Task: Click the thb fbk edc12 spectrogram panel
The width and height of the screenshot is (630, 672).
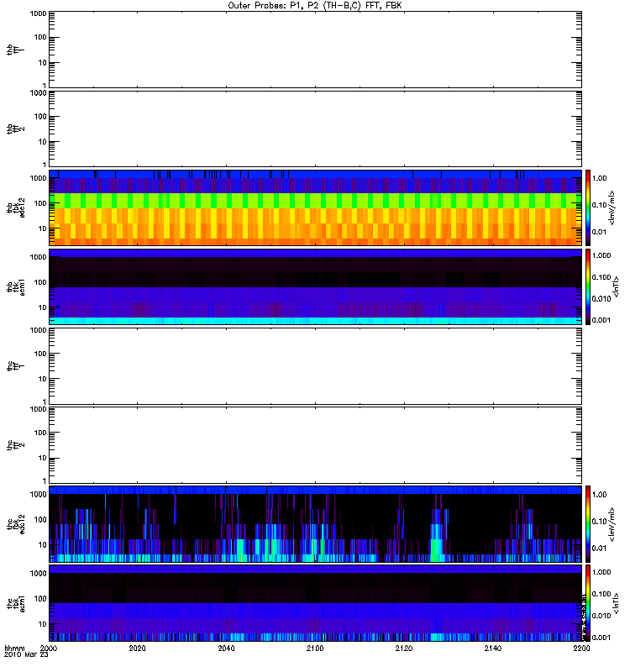Action: 315,207
